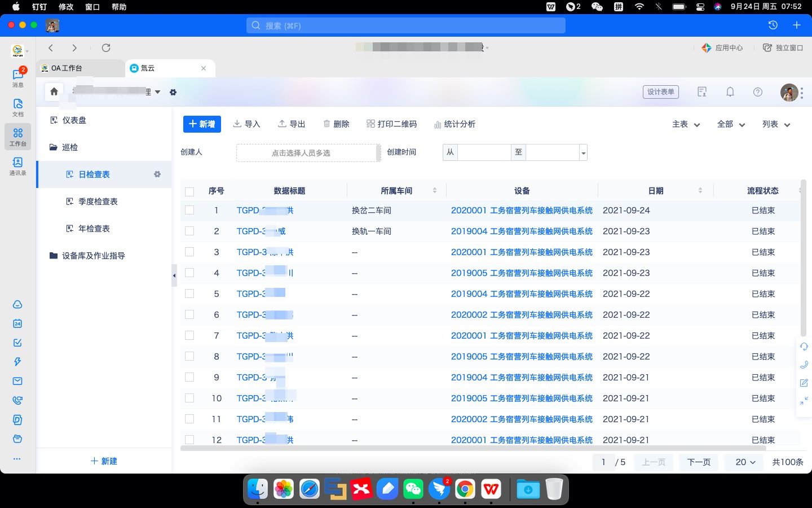Click the form template icon beside 设计表单
The width and height of the screenshot is (812, 508).
pos(702,92)
